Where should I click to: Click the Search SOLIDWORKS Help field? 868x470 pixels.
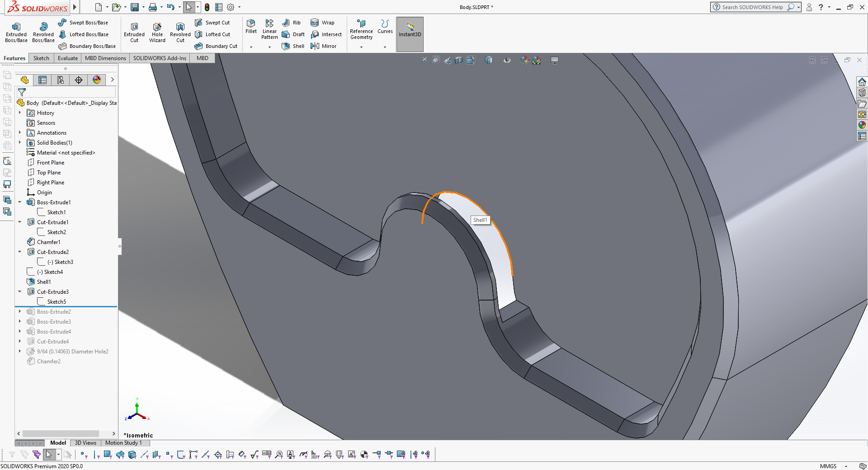point(753,7)
